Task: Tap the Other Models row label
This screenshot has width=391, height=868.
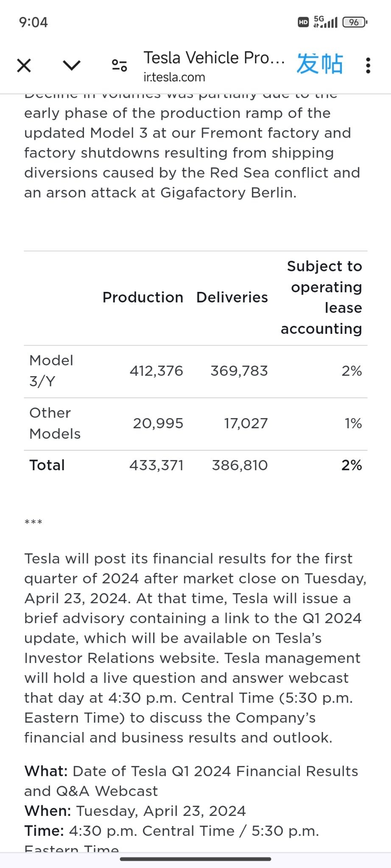Action: coord(55,423)
